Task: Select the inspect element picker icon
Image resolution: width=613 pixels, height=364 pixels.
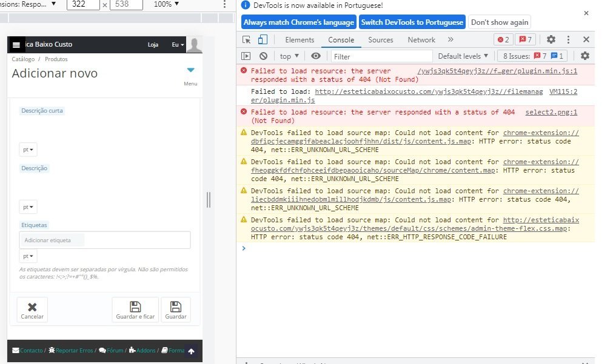Action: tap(246, 39)
